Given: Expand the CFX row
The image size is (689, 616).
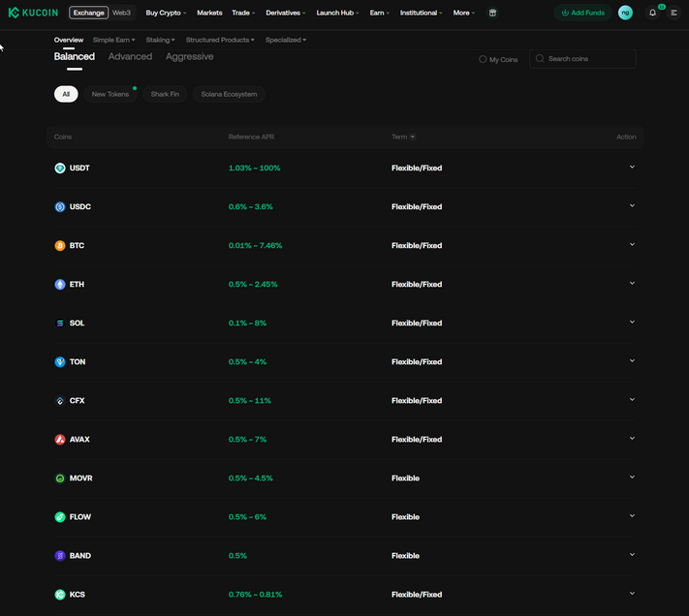Looking at the screenshot, I should (x=632, y=400).
